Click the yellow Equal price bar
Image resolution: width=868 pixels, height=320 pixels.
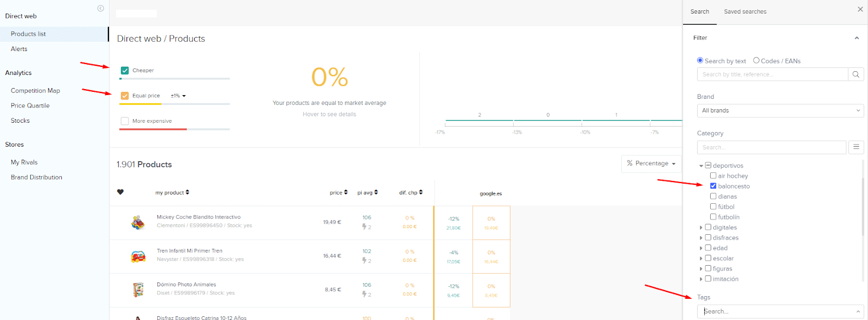(x=141, y=104)
